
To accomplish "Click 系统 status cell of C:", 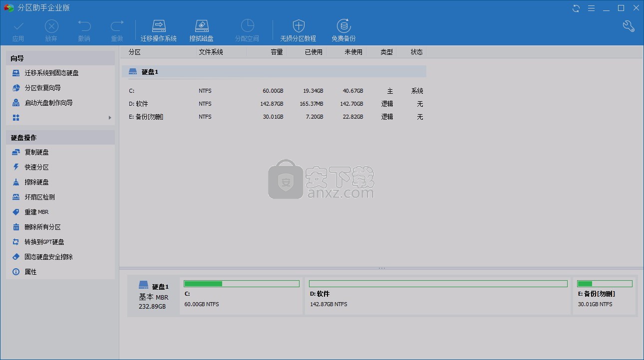I will point(417,91).
